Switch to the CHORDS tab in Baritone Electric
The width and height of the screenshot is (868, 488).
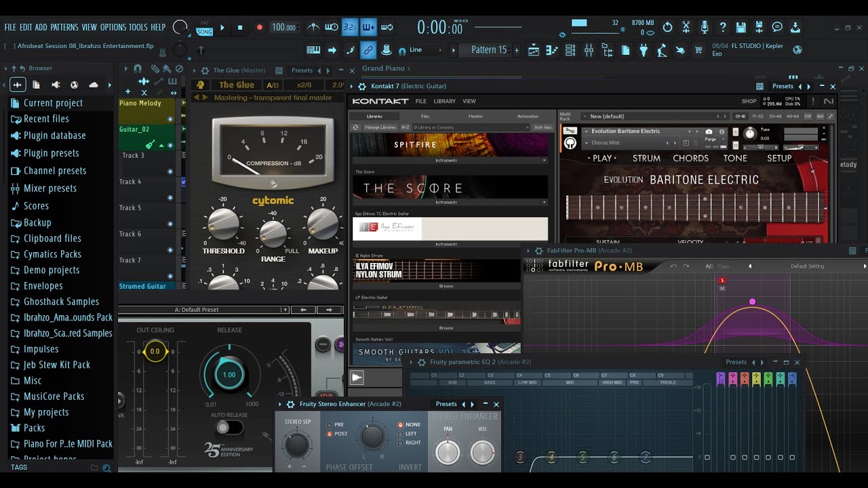click(690, 158)
